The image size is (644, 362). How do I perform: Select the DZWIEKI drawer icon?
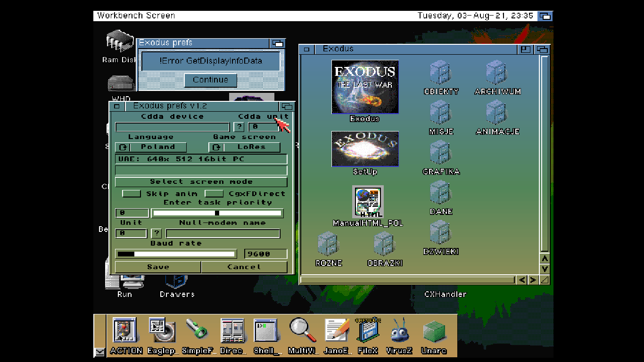[x=441, y=233]
